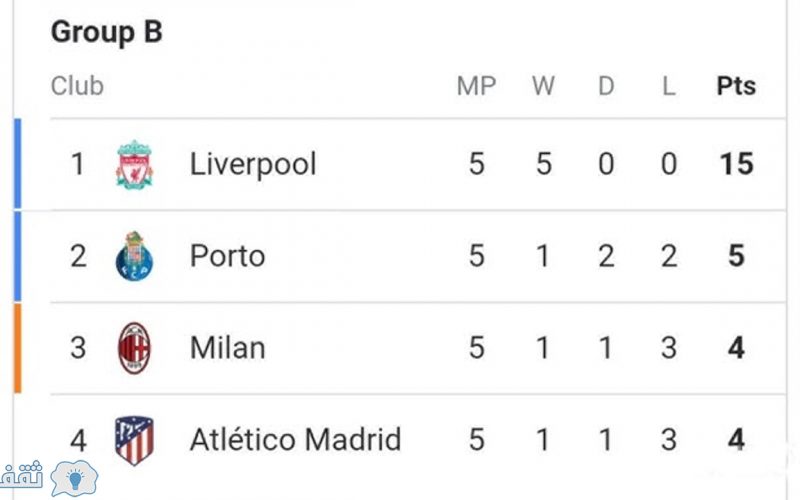
Task: Select the Milan team name
Action: (228, 348)
